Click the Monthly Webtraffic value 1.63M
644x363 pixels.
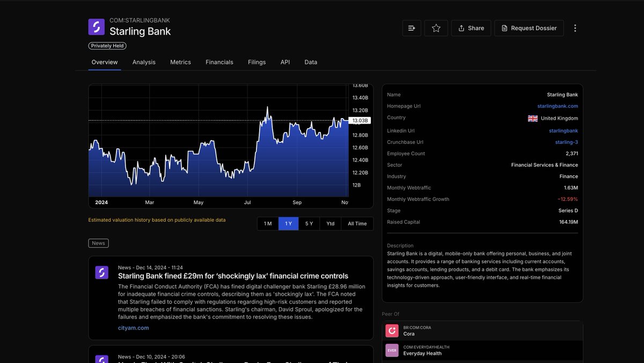[571, 188]
